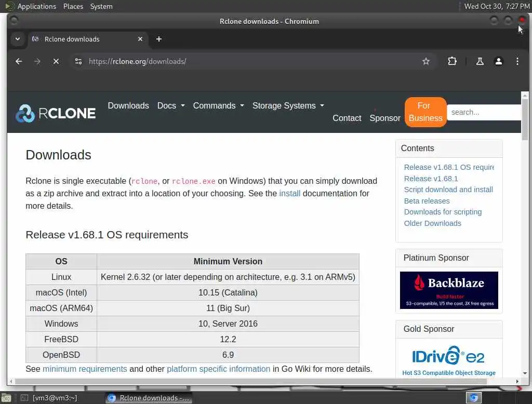Stop loading the page
This screenshot has height=404, width=532.
(x=56, y=61)
